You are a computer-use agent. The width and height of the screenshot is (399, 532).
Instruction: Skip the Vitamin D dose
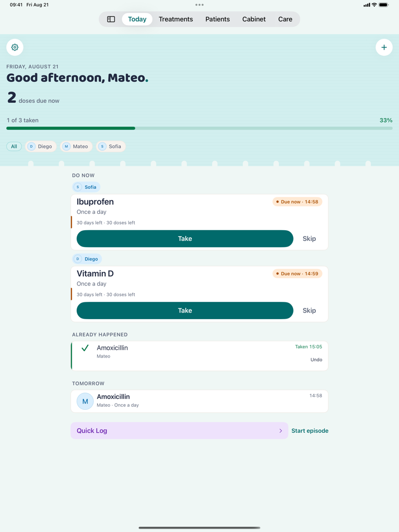pos(309,311)
